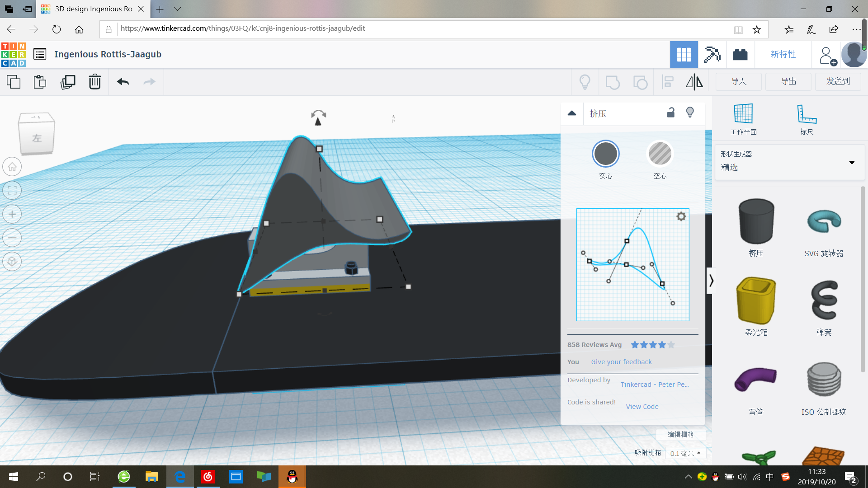Open a new browser tab
The image size is (868, 488).
click(x=160, y=9)
